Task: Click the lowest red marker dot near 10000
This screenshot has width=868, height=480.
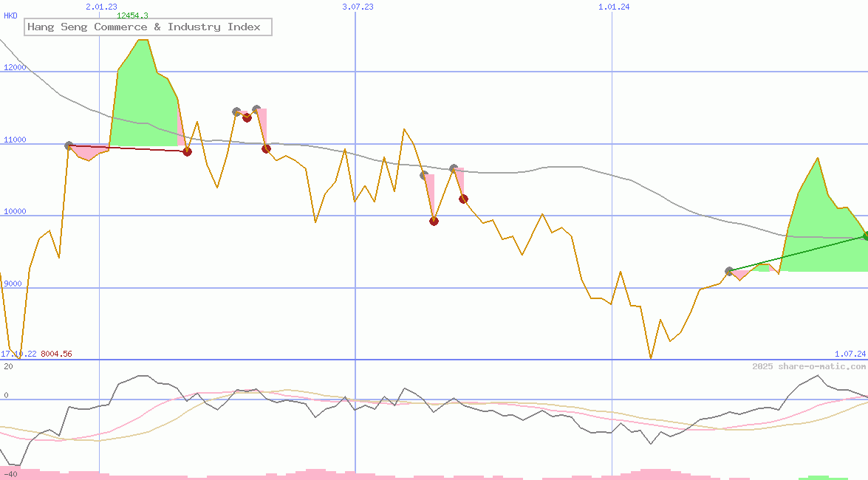Action: [x=434, y=221]
